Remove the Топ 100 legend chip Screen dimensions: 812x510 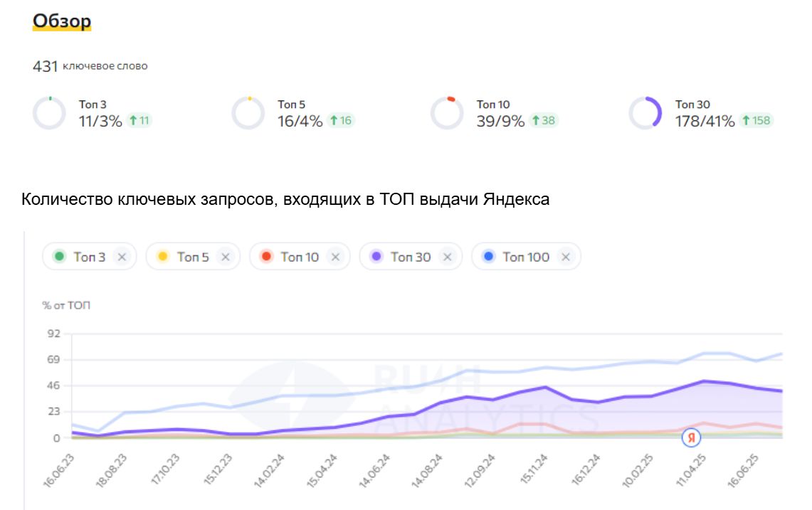(x=566, y=257)
